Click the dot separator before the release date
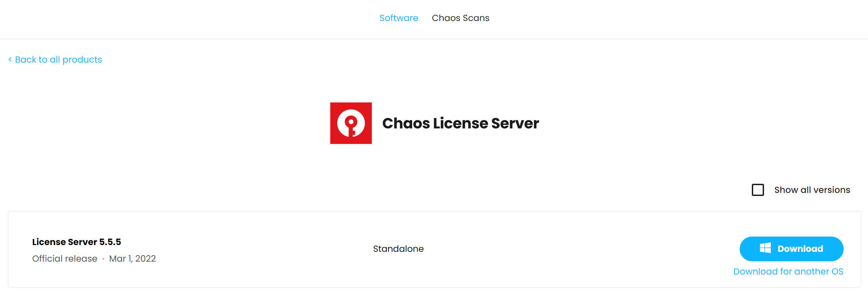The image size is (868, 308). click(103, 259)
